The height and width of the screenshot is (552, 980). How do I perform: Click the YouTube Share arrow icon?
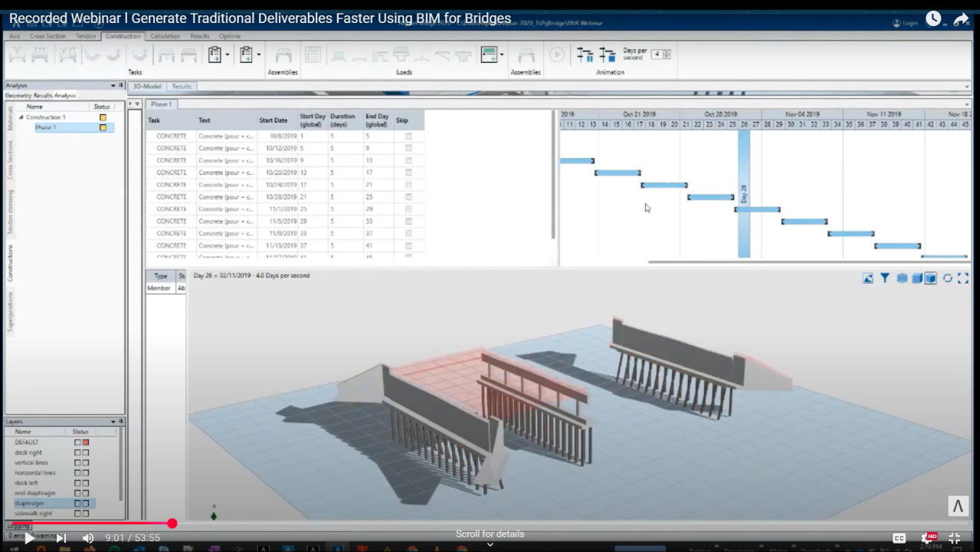click(x=961, y=19)
